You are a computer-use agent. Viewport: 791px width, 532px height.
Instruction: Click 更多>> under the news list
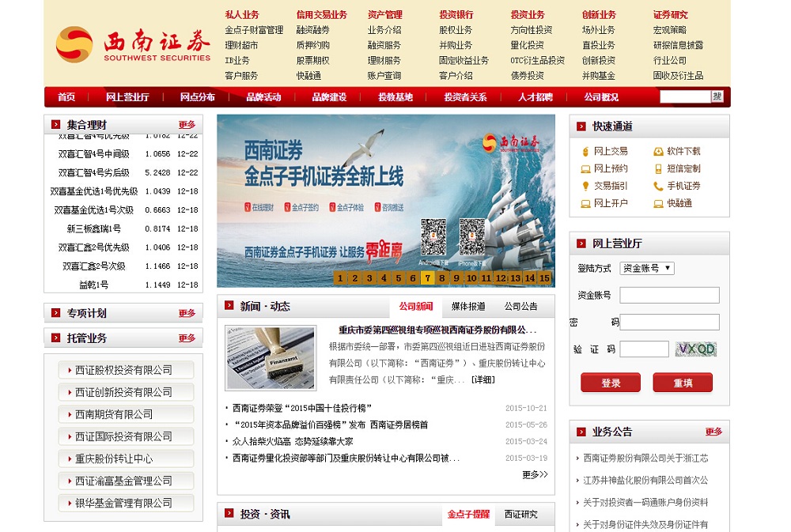(535, 474)
